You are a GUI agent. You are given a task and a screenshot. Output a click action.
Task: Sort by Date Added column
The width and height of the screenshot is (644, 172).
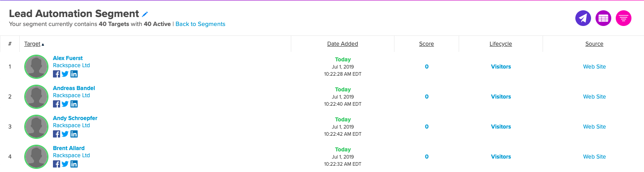coord(342,44)
